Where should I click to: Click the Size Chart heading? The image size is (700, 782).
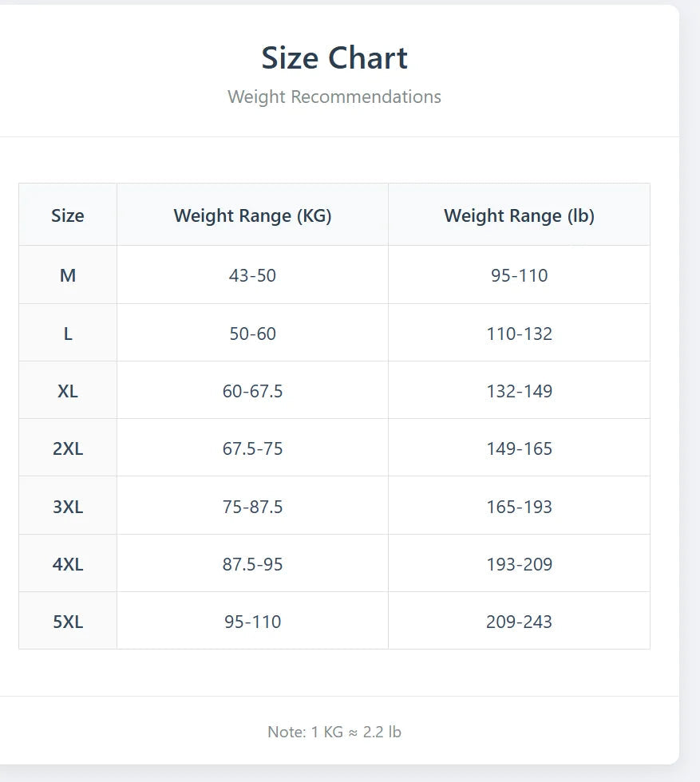pyautogui.click(x=334, y=58)
